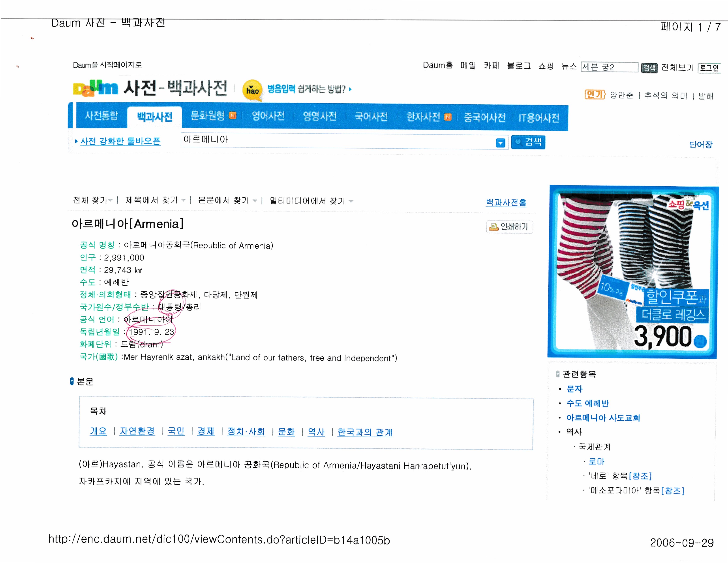
Task: Click the small 검색 button in top bar
Action: pyautogui.click(x=649, y=68)
